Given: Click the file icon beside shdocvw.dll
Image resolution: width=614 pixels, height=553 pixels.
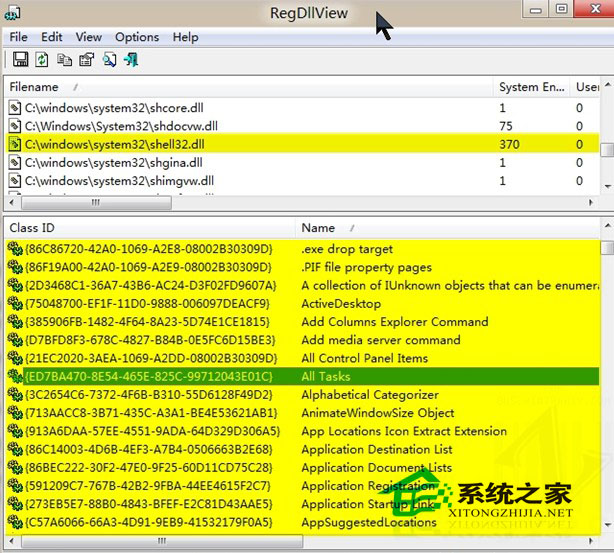Looking at the screenshot, I should pyautogui.click(x=14, y=126).
